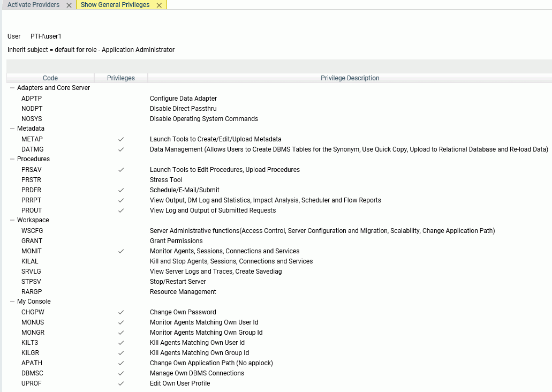The width and height of the screenshot is (552, 392).
Task: Click 'Configure Data Adapter' description
Action: pyautogui.click(x=184, y=99)
